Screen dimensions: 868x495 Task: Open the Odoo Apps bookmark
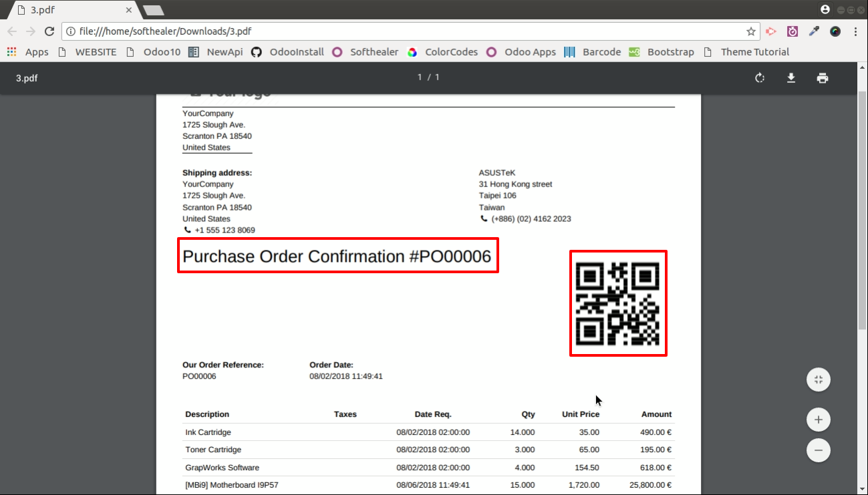point(521,52)
